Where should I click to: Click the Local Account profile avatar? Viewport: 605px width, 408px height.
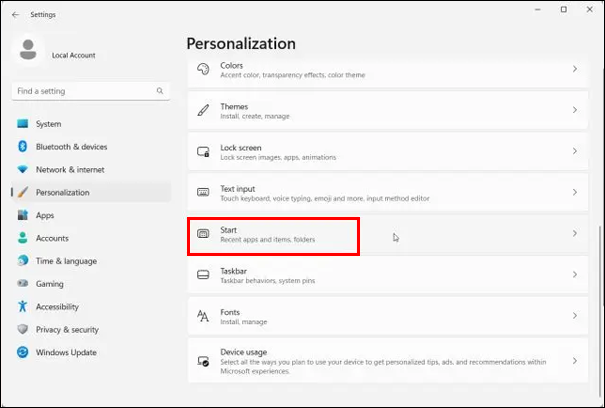29,52
